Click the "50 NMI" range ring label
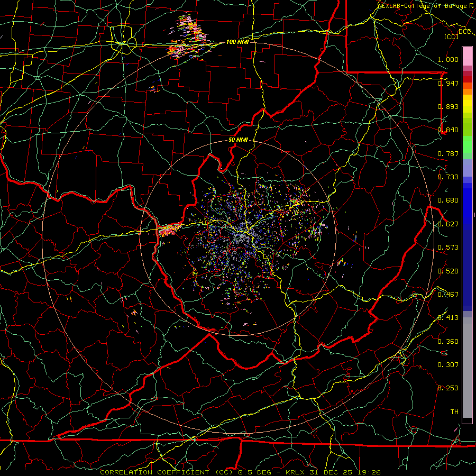 [x=238, y=140]
